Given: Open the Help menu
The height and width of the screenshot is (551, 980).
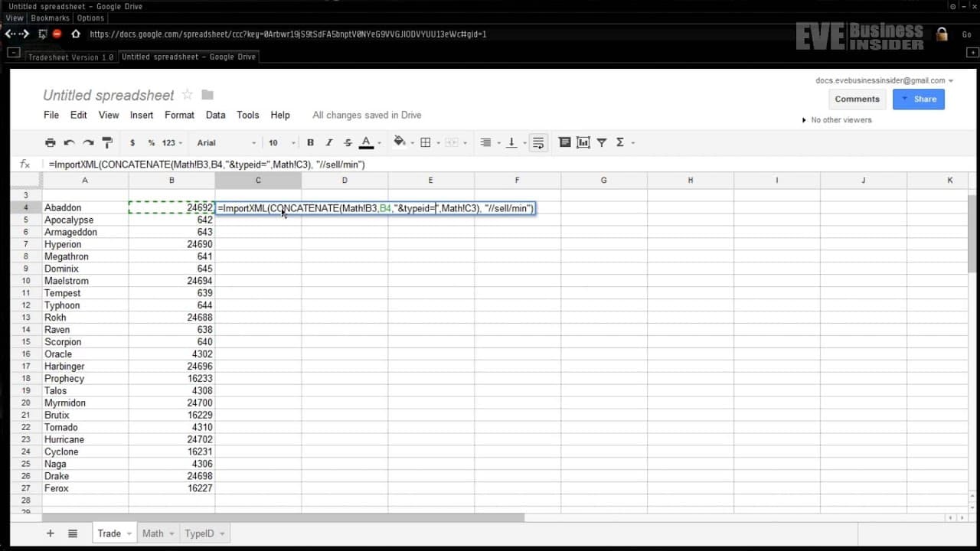Looking at the screenshot, I should [280, 115].
